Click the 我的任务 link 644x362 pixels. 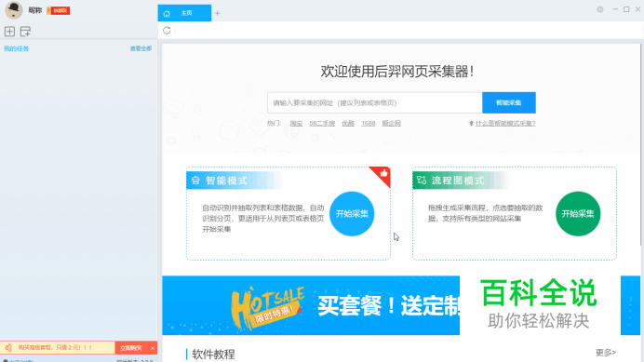click(x=17, y=48)
